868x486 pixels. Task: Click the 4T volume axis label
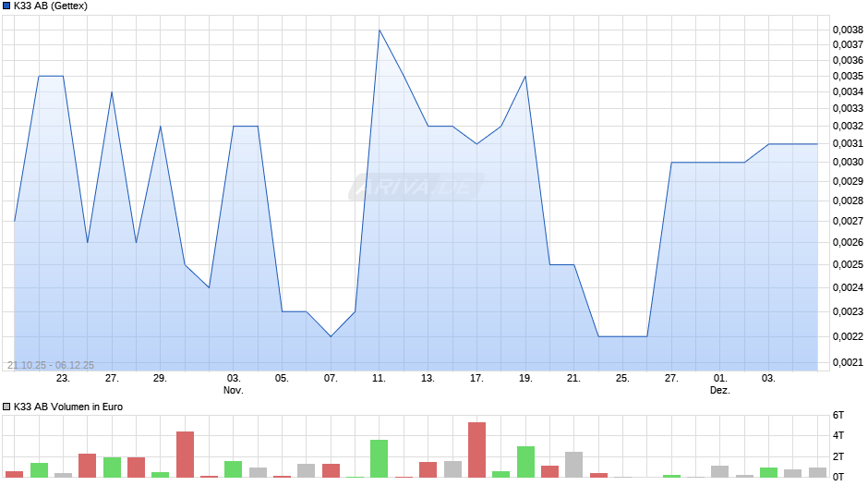tap(838, 435)
